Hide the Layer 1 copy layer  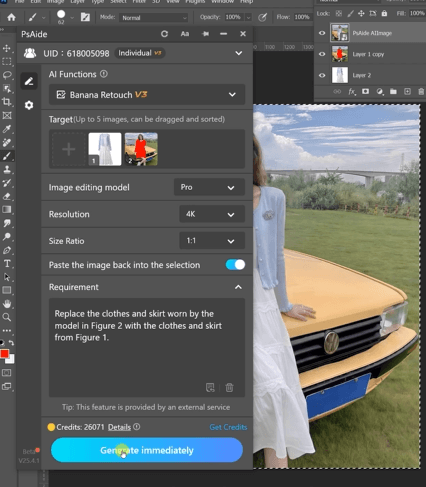pyautogui.click(x=322, y=54)
